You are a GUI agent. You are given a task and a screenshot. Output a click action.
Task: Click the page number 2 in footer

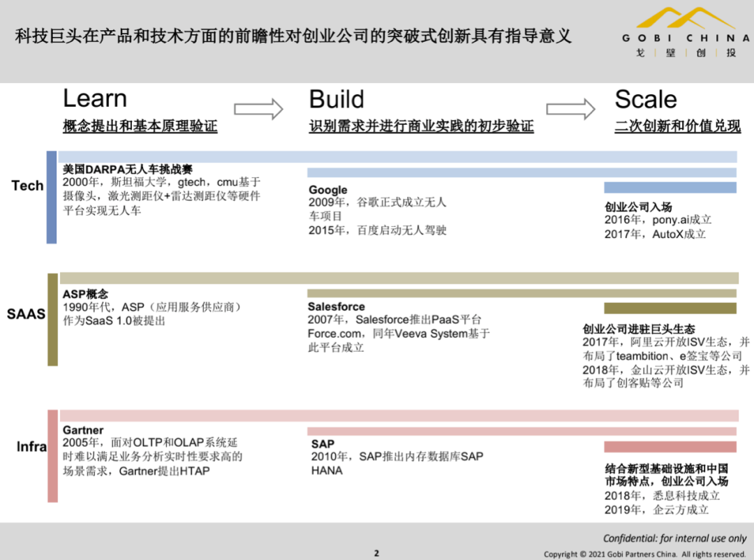pos(376,553)
